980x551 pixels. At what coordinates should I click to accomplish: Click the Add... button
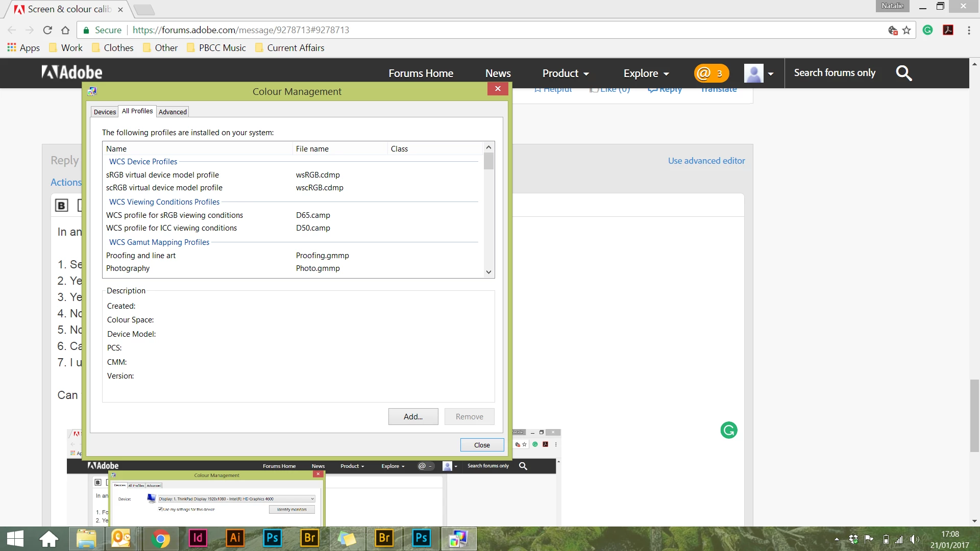click(413, 416)
